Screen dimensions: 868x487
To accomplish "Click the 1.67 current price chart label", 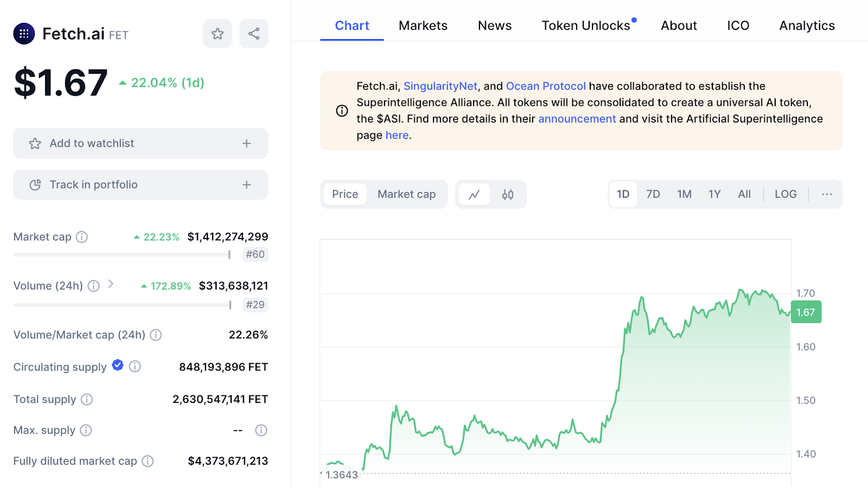I will (x=806, y=312).
